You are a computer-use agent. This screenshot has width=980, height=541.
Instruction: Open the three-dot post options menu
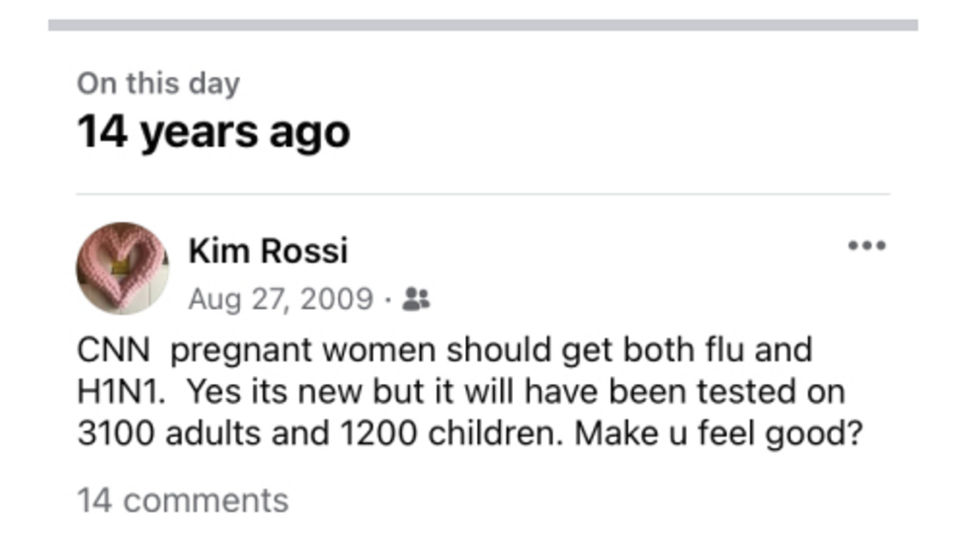866,246
